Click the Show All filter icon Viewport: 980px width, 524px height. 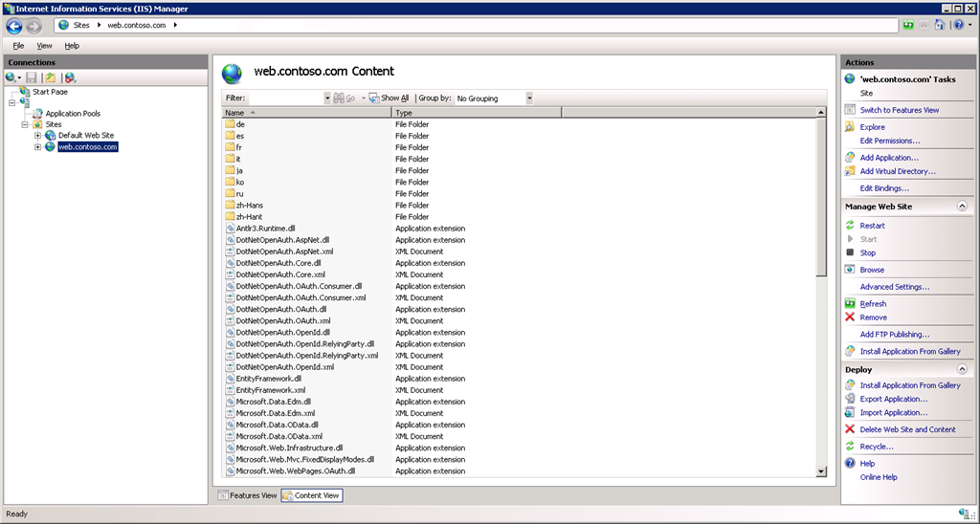pos(374,98)
